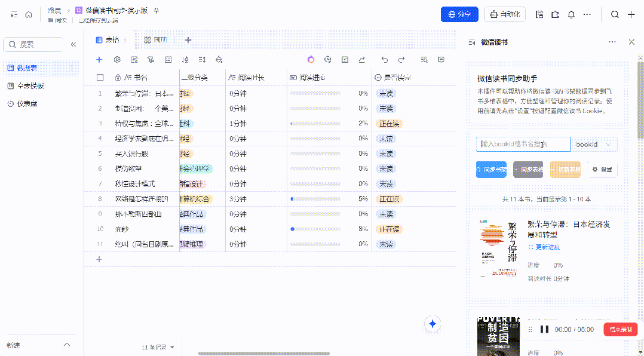The height and width of the screenshot is (356, 644).
Task: Click the 设置 settings button in plugin
Action: click(x=603, y=170)
